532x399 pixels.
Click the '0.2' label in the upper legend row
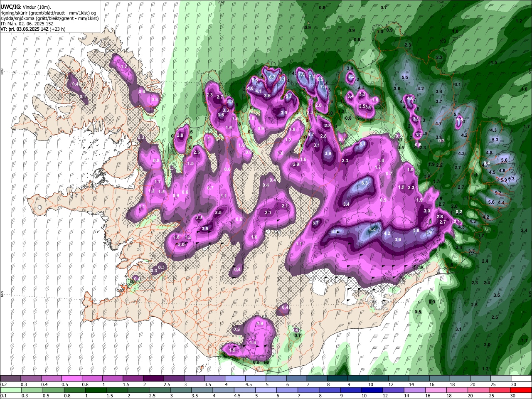(x=3, y=384)
